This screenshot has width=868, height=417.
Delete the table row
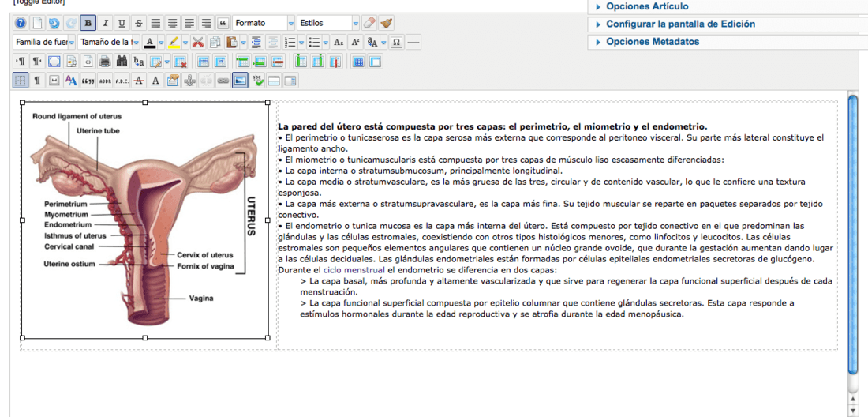pyautogui.click(x=278, y=61)
